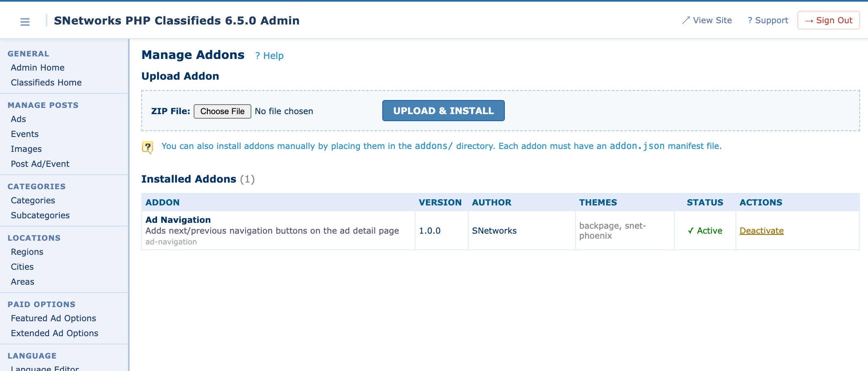Open Subcategories in sidebar

click(x=40, y=215)
